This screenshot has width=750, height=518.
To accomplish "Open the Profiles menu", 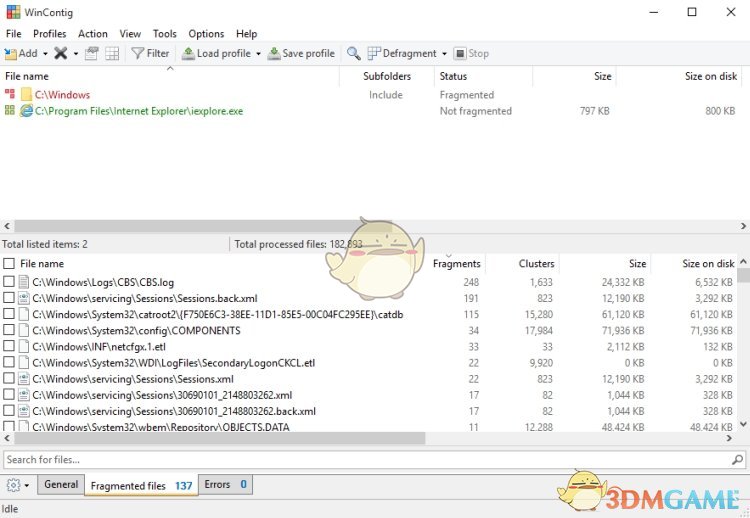I will 49,34.
